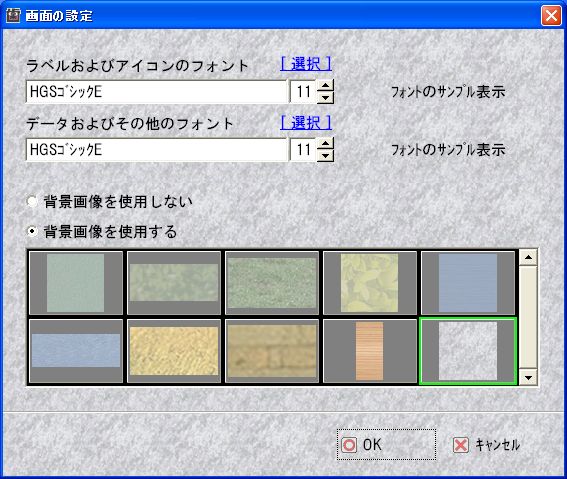Enable 背景画像を使用しない radio option
The image size is (567, 479).
(x=32, y=201)
